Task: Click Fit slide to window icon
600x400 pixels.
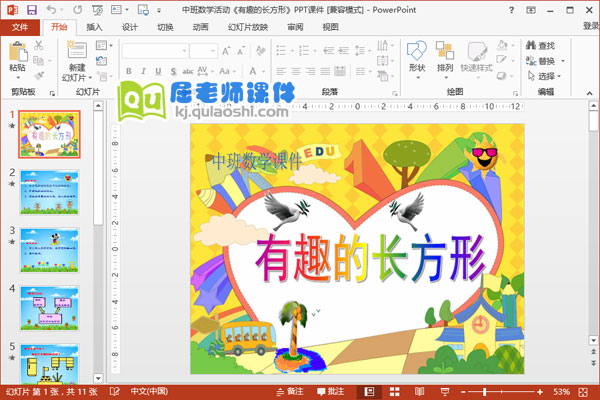Action: pyautogui.click(x=583, y=392)
